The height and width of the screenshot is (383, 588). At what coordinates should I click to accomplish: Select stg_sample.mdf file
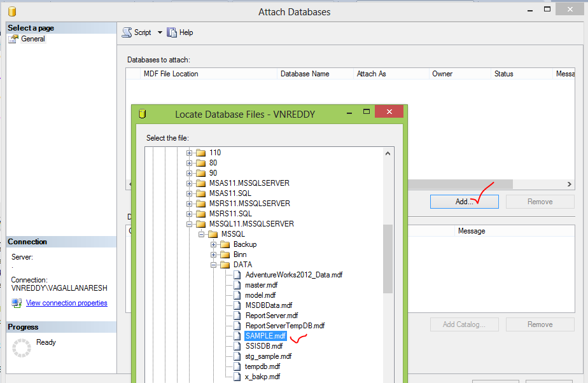269,356
